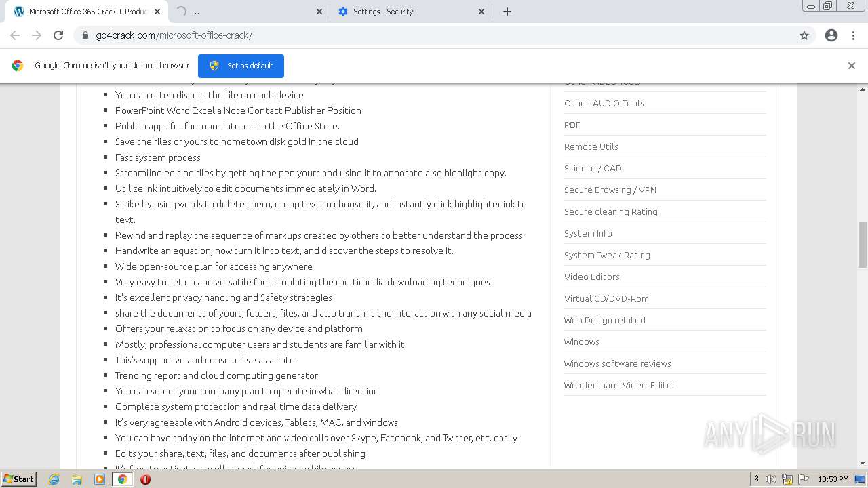Open the Windows category link
The height and width of the screenshot is (488, 868).
pyautogui.click(x=582, y=342)
